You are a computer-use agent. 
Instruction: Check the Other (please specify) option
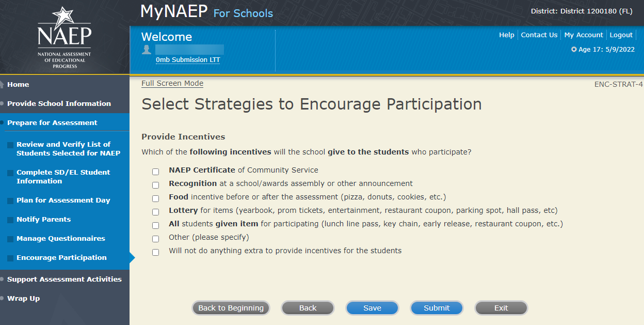155,239
